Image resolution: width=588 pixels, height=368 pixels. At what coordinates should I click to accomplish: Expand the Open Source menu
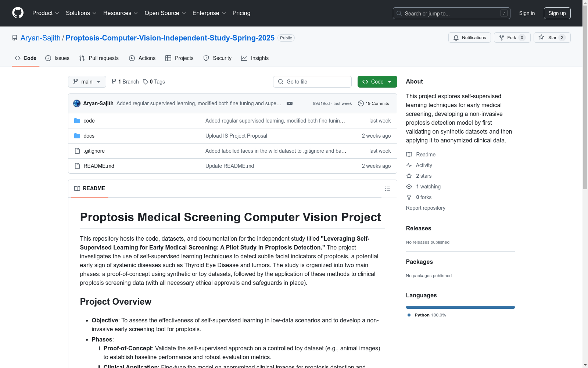[165, 13]
